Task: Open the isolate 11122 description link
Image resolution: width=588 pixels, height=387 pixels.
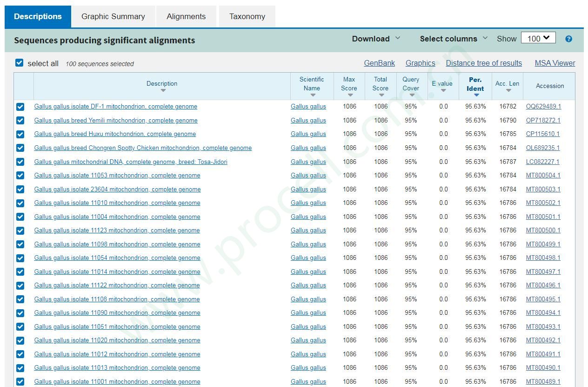Action: coord(117,285)
